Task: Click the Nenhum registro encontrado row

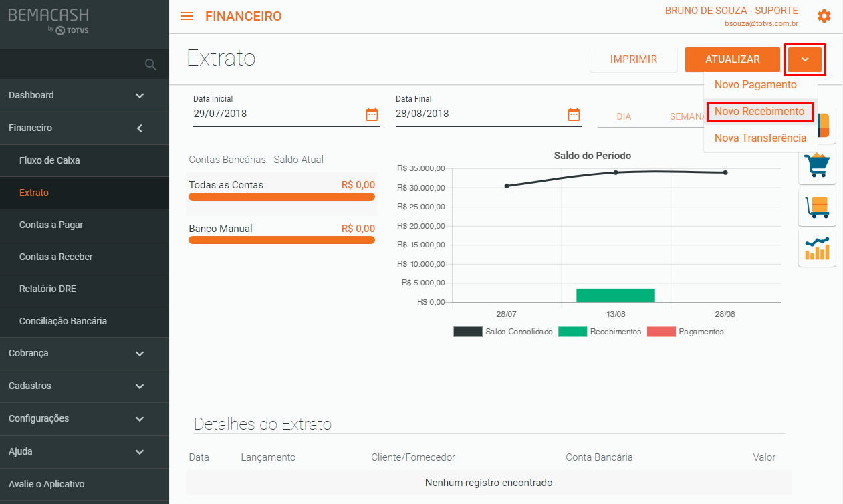Action: coord(489,482)
